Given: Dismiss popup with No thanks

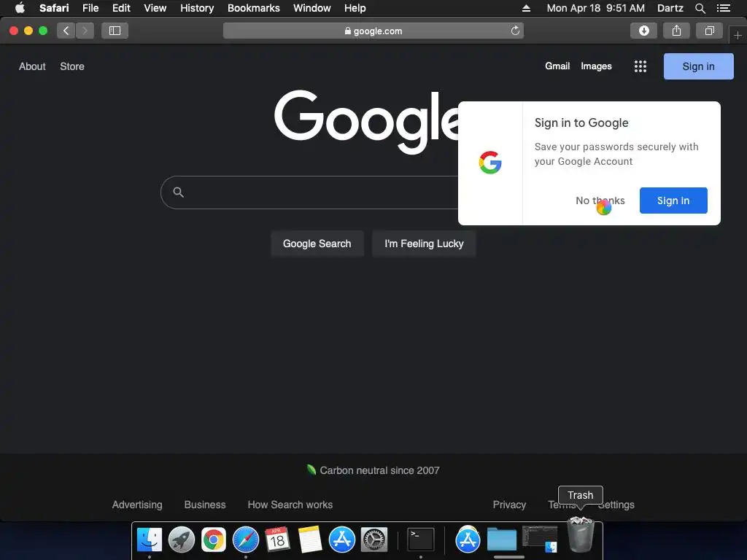Looking at the screenshot, I should tap(600, 201).
